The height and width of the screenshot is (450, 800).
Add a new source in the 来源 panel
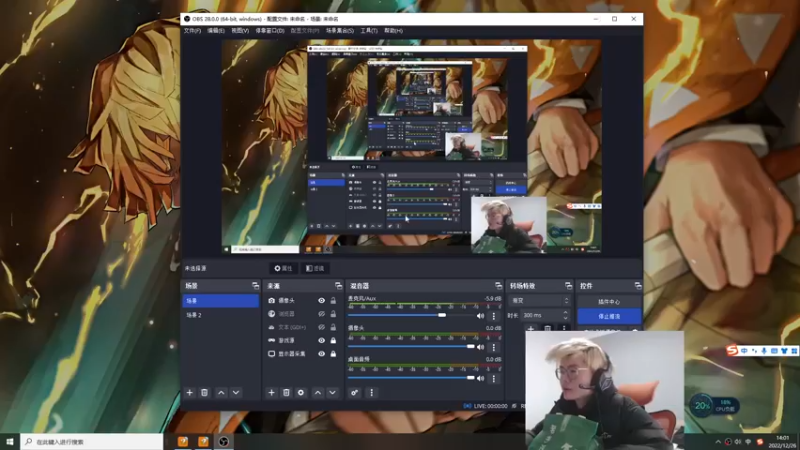point(271,392)
